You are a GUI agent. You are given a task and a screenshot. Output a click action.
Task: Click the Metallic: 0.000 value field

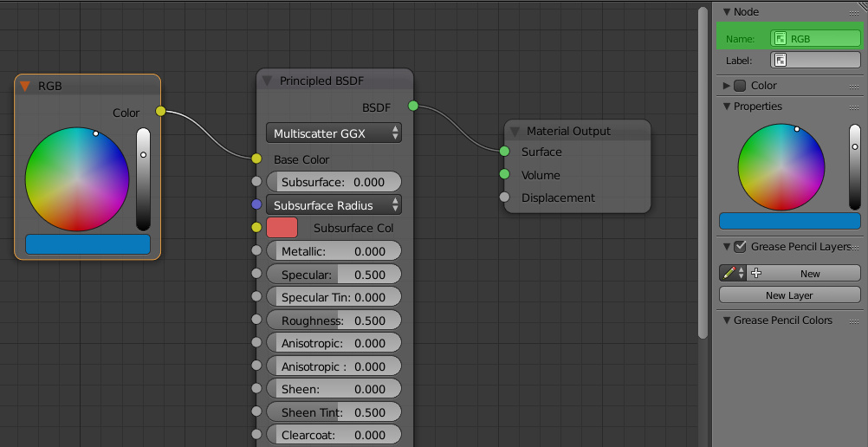tap(334, 251)
